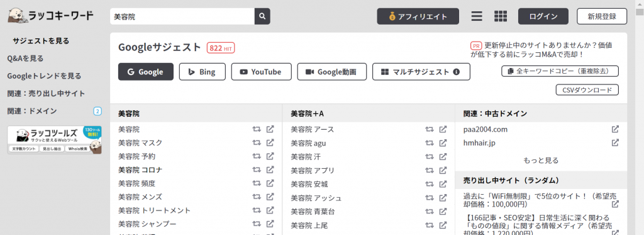
Task: Re-search icon for 美容院 アース
Action: [x=430, y=129]
